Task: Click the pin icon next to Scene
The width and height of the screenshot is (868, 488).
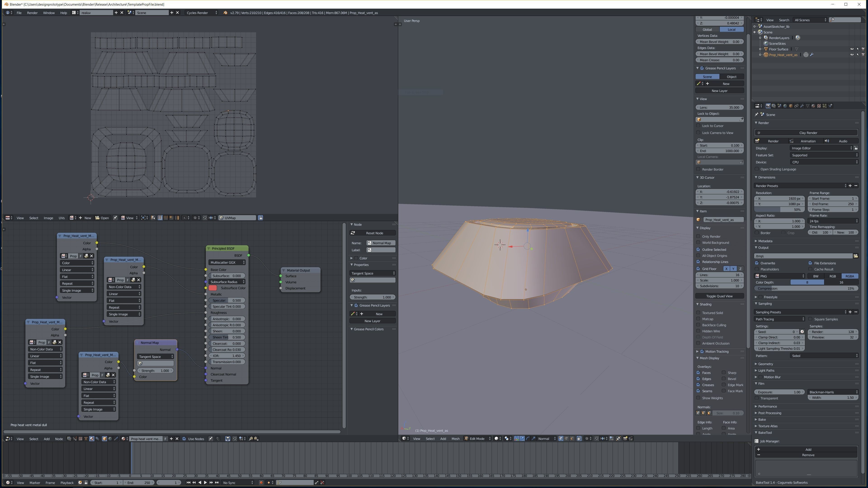Action: click(x=757, y=115)
